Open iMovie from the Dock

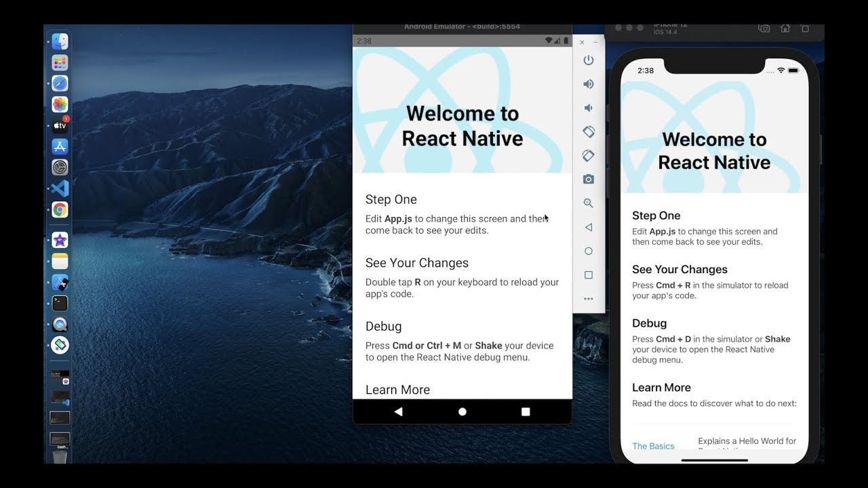60,240
